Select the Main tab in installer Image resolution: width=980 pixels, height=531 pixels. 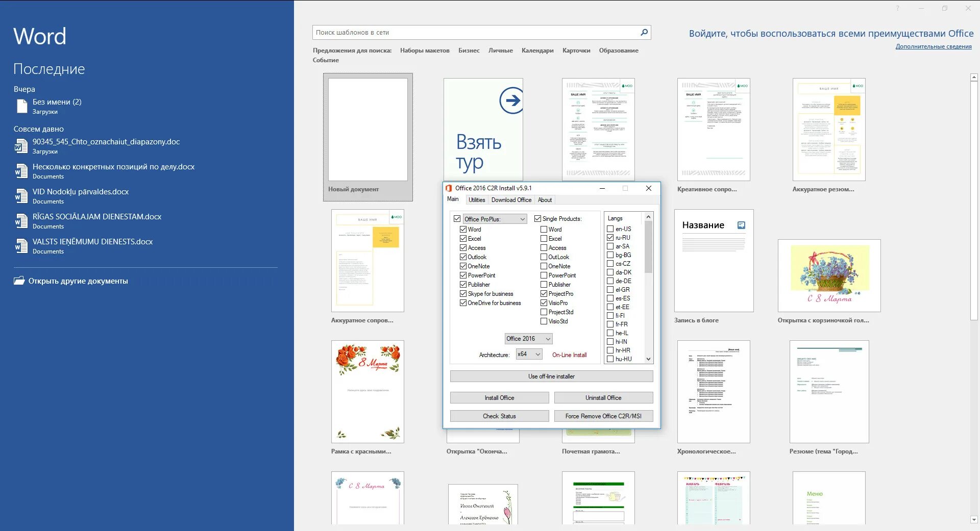(x=453, y=199)
